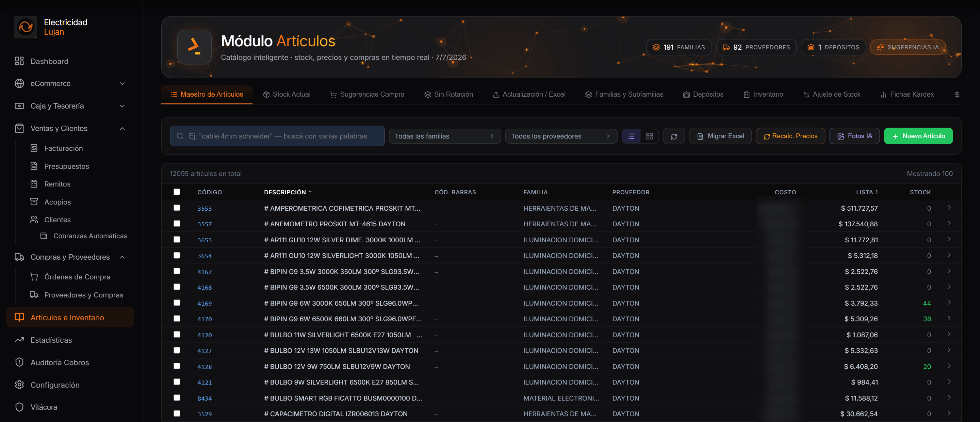Go to Actualización / Excel tab
This screenshot has width=980, height=422.
point(529,94)
